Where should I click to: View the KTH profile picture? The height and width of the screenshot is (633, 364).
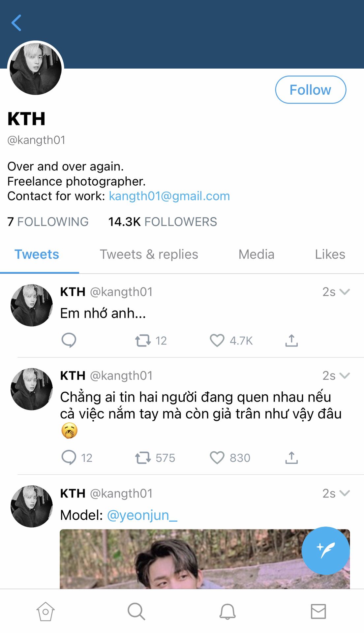click(x=36, y=69)
